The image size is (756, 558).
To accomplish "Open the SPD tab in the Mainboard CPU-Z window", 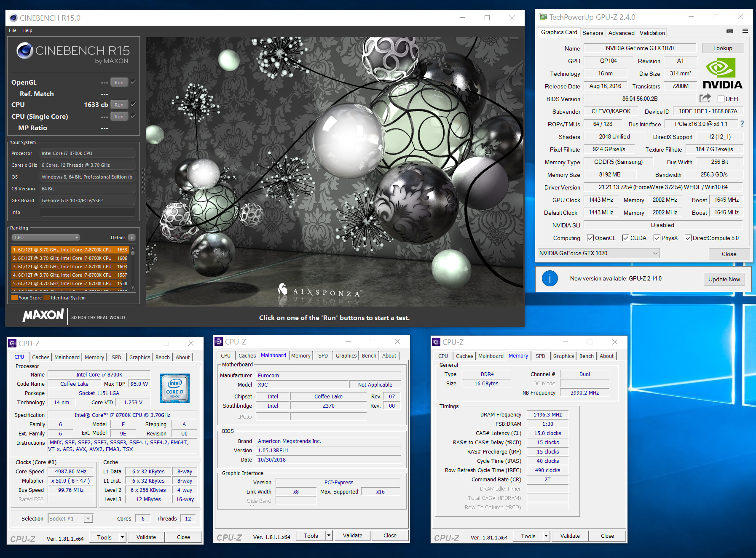I will [x=323, y=355].
